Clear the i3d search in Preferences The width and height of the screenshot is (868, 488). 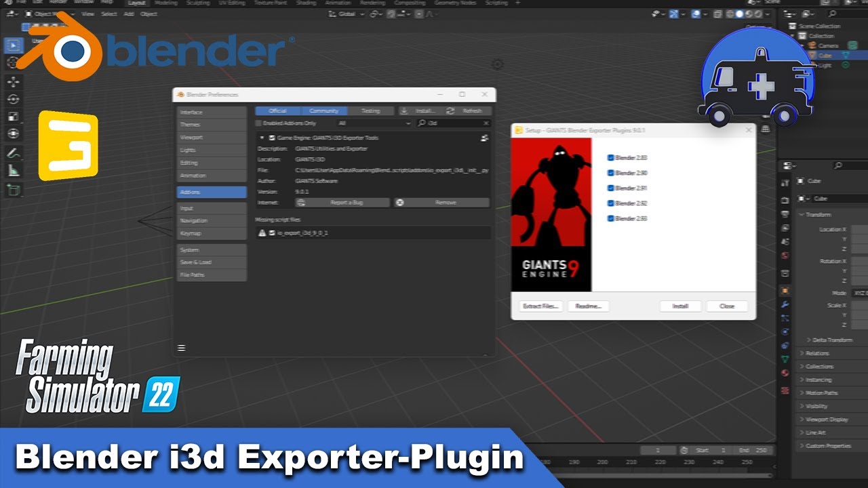tap(486, 123)
